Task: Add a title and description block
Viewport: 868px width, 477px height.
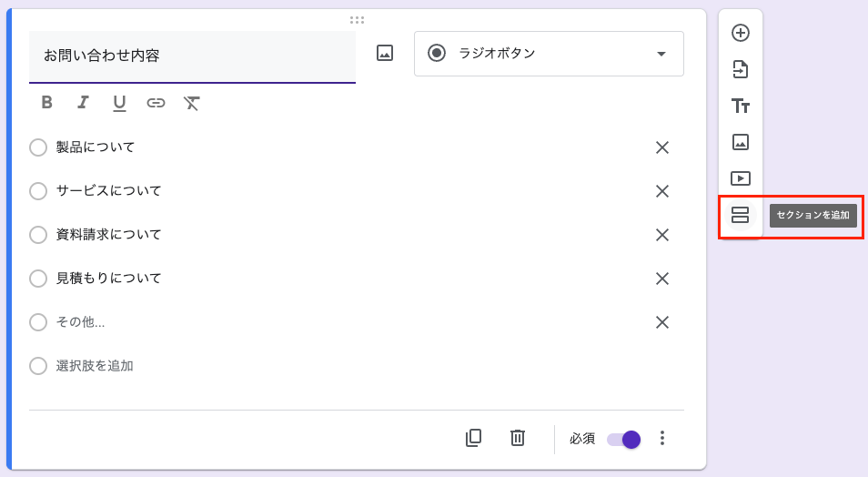Action: [741, 106]
